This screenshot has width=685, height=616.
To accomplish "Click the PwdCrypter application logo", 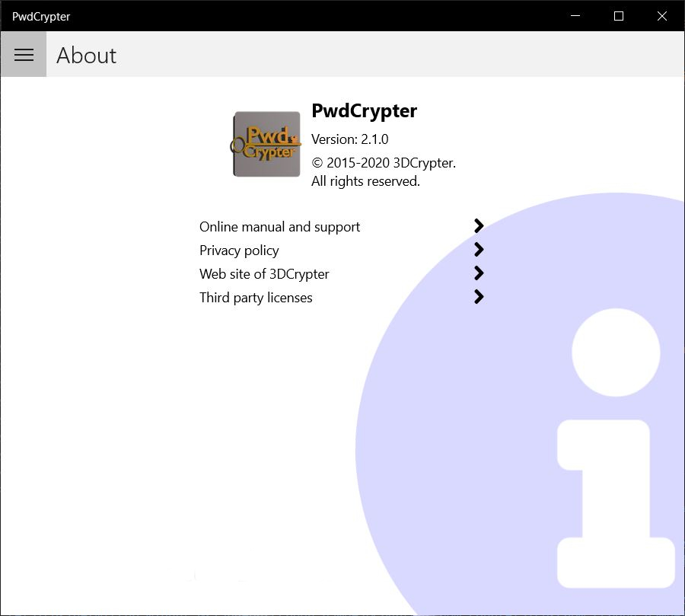I will click(x=266, y=143).
